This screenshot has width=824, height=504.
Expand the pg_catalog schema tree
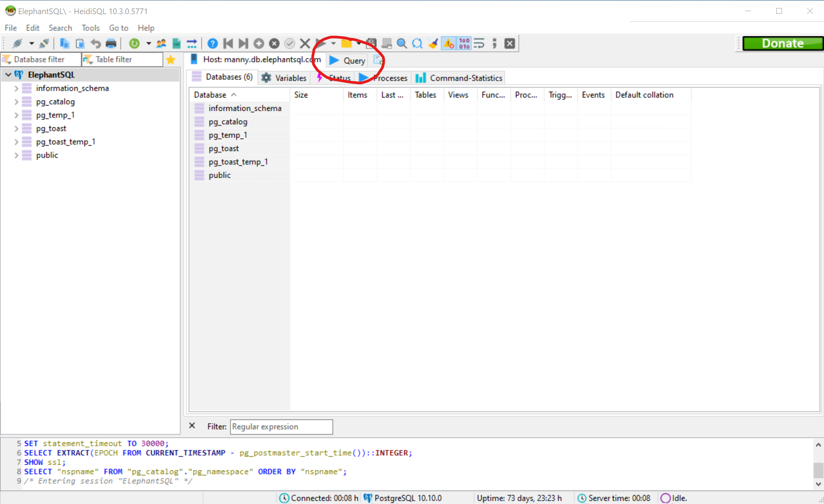coord(16,101)
